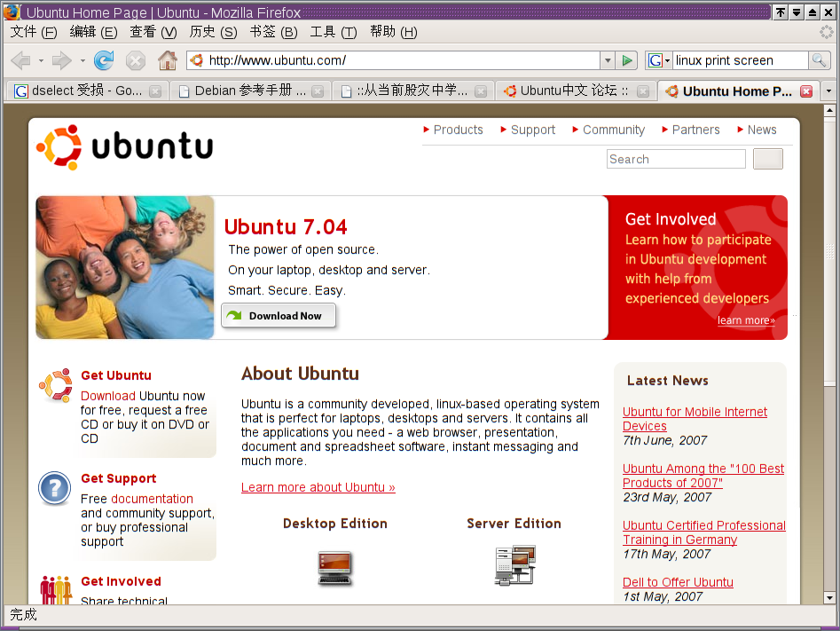Viewport: 840px width, 631px height.
Task: Click the vertical scrollbar down arrow
Action: click(829, 598)
